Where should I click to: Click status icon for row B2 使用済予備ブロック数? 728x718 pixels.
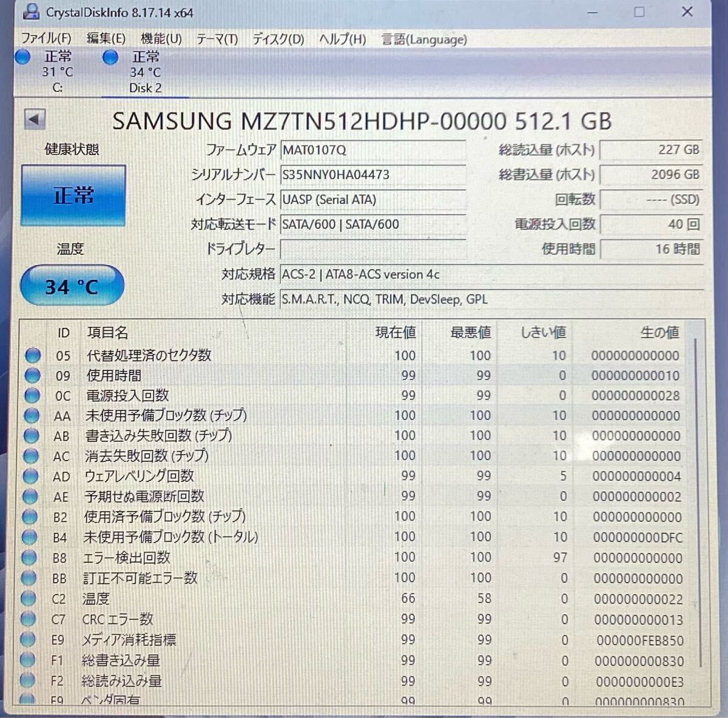click(29, 516)
